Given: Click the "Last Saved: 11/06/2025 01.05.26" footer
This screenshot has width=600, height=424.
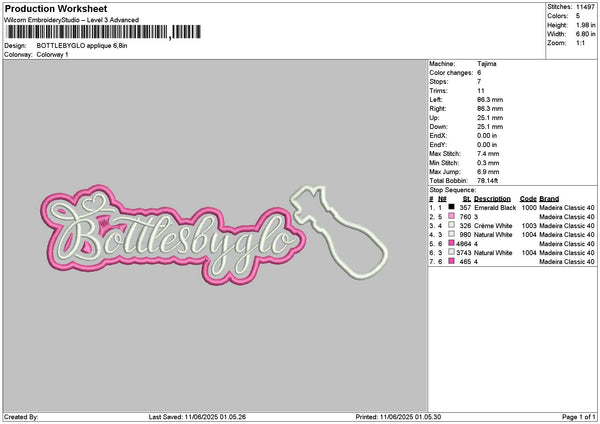Looking at the screenshot, I should (197, 417).
